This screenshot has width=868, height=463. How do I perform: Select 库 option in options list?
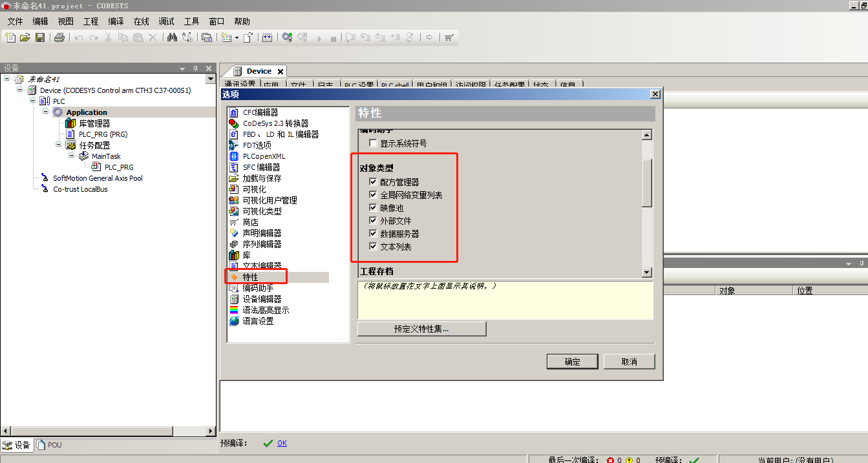click(246, 255)
